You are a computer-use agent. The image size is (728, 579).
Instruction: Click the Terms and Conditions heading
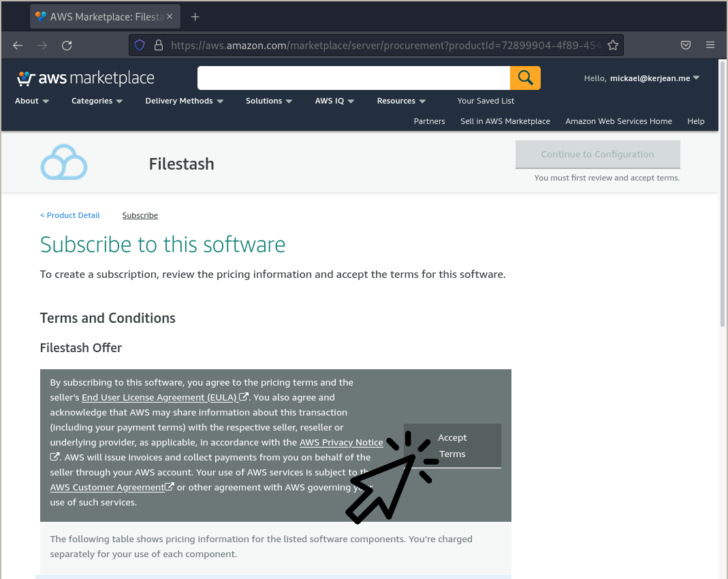[x=108, y=318]
